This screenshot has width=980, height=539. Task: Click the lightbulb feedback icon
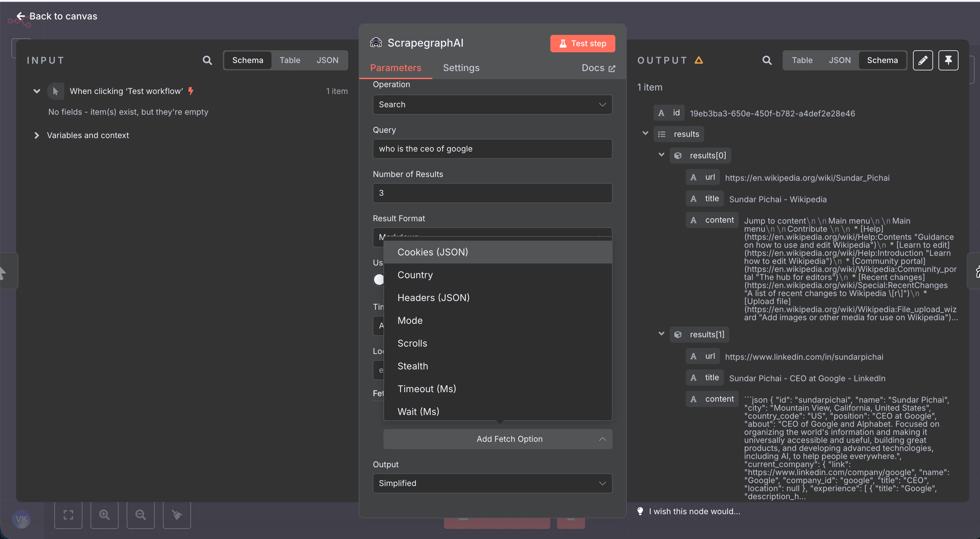click(640, 511)
